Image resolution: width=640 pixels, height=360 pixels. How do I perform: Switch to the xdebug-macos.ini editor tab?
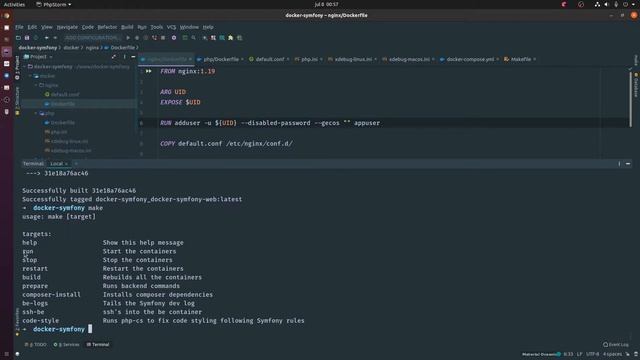click(x=409, y=59)
